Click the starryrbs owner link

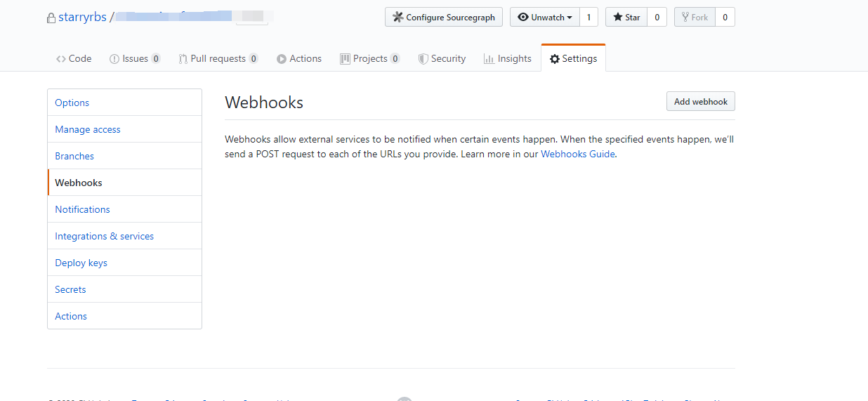[82, 18]
